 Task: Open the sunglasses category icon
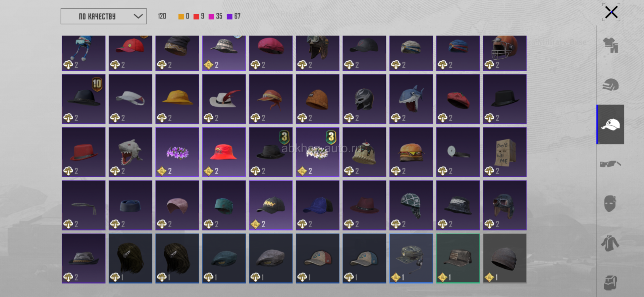point(610,164)
